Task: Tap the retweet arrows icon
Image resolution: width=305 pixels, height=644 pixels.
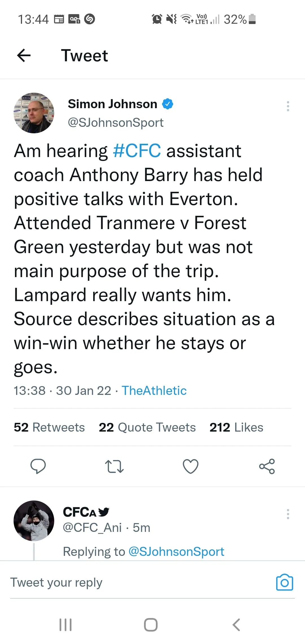Action: (114, 466)
